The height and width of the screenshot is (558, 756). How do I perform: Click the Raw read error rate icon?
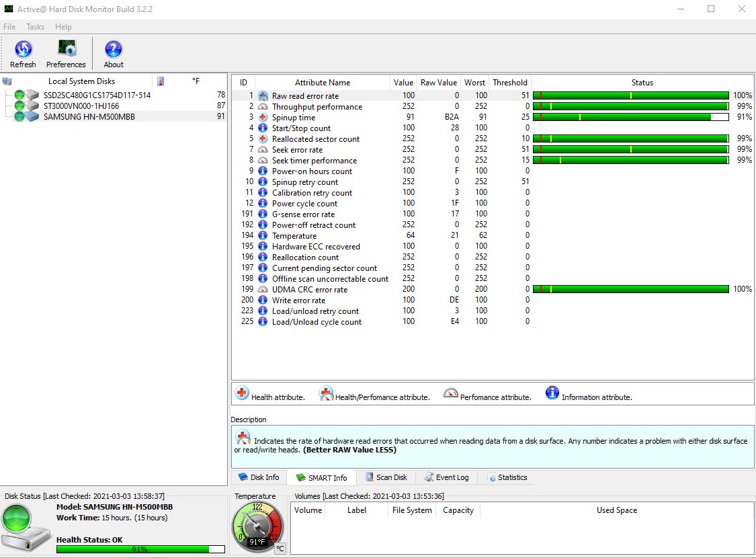tap(263, 96)
